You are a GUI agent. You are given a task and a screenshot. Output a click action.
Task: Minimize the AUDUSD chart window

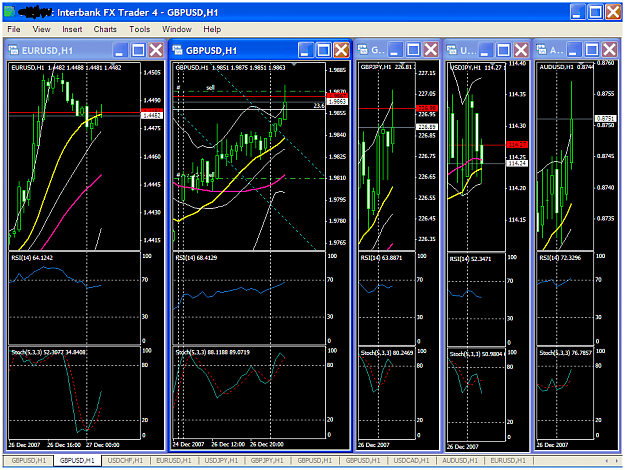574,50
